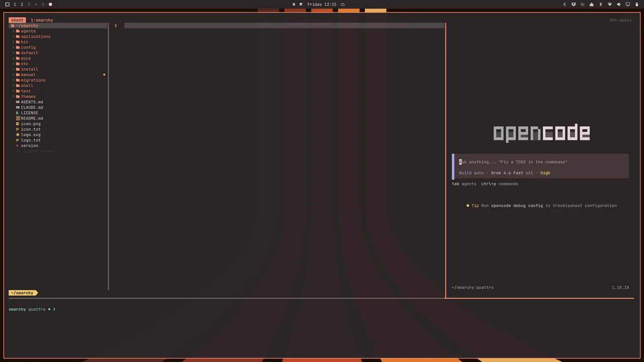Switch to workspace 4
Screen dimensions: 644x362
(36, 4)
